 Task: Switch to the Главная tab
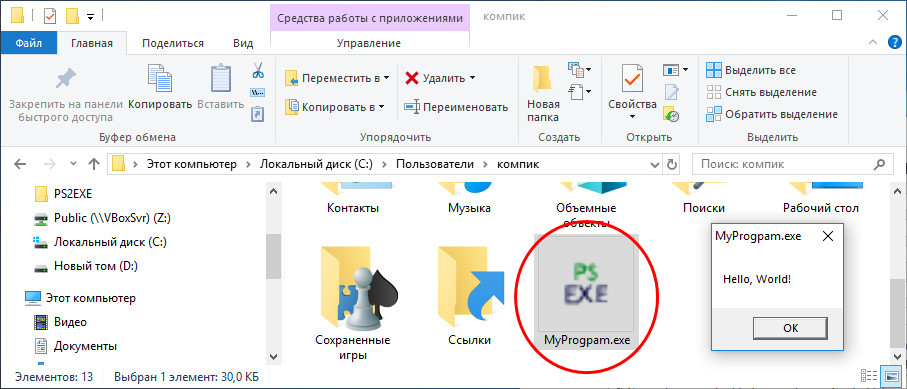coord(91,43)
